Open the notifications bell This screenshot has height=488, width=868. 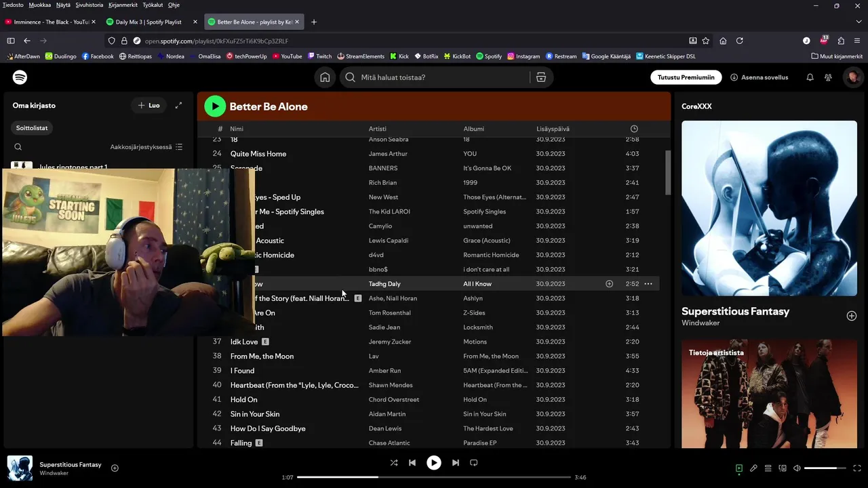[x=810, y=77]
